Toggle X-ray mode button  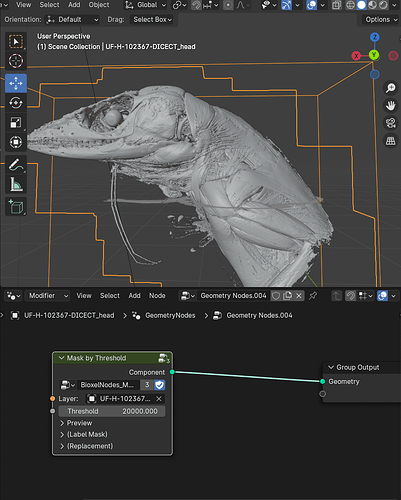point(337,5)
